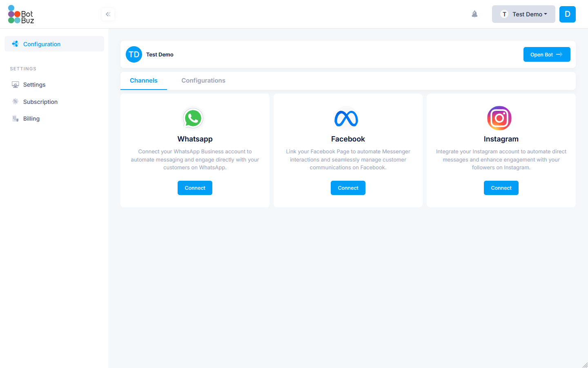Image resolution: width=588 pixels, height=368 pixels.
Task: Click the Instagram logo icon
Action: point(499,118)
